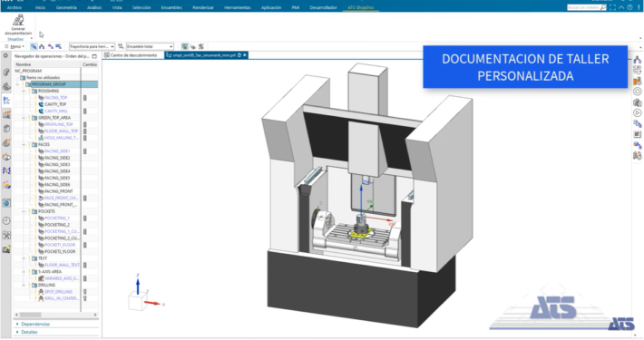Collapse the ROUGHING program group
Viewport: 644px width, 340px height.
point(24,91)
